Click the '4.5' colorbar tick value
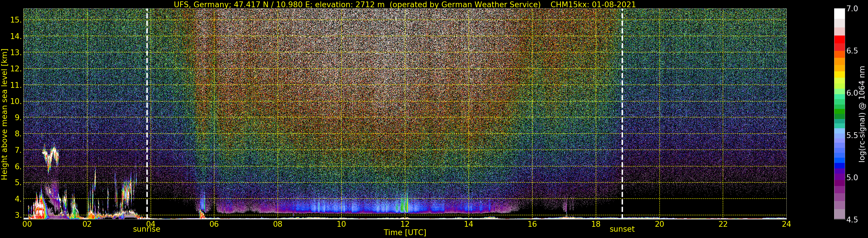This screenshot has width=868, height=238. point(852,220)
